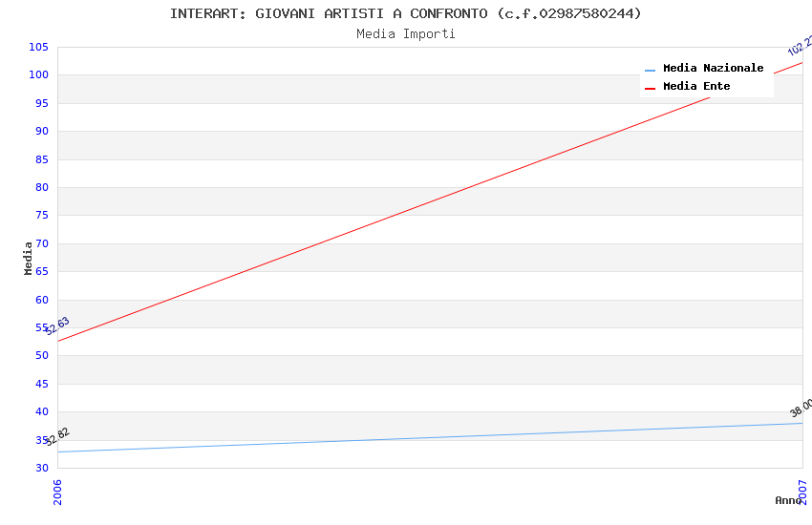Click the 2007 x-axis label
Viewport: 812px width, 525px height.
[x=802, y=492]
